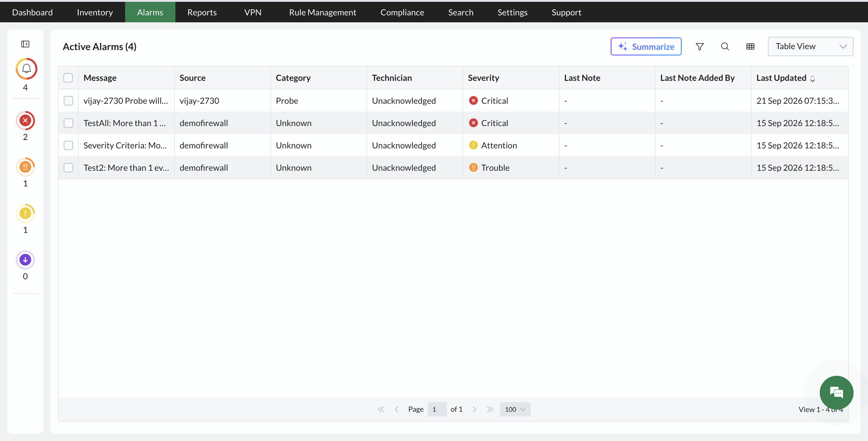The image size is (868, 441).
Task: Open the Reports tab
Action: [x=202, y=12]
